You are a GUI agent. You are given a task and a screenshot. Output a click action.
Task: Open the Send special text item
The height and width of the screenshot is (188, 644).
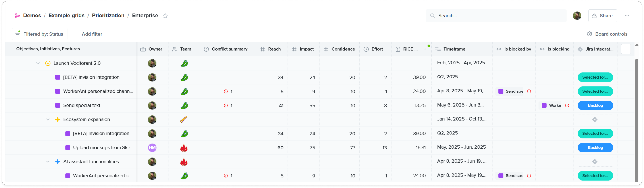pos(81,105)
